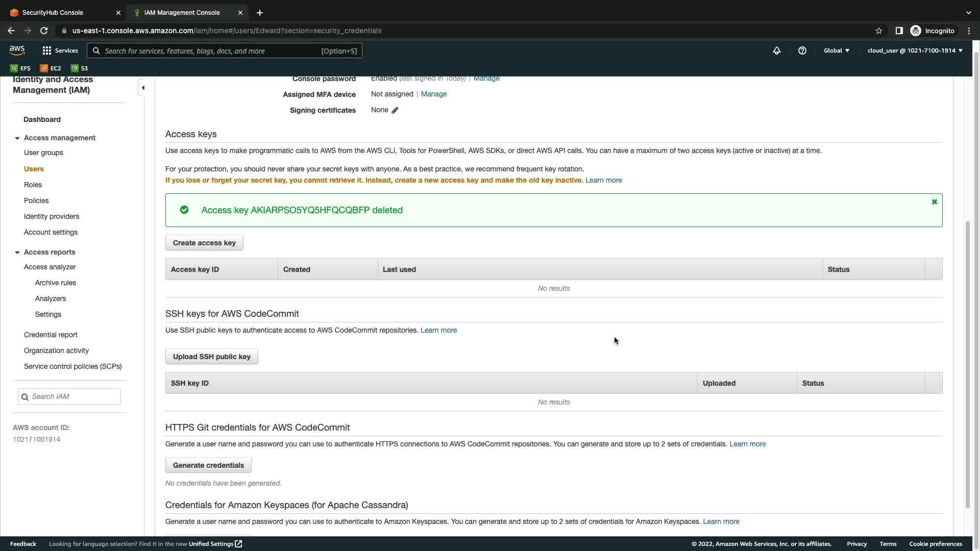
Task: Edit signing certificates with pencil icon
Action: pyautogui.click(x=395, y=110)
